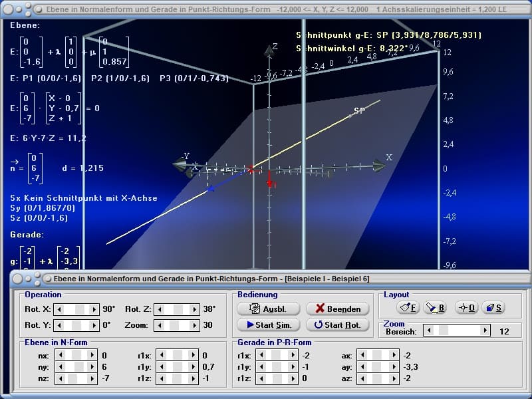The height and width of the screenshot is (399, 532).
Task: Increase az with its right arrow
Action: [x=394, y=378]
